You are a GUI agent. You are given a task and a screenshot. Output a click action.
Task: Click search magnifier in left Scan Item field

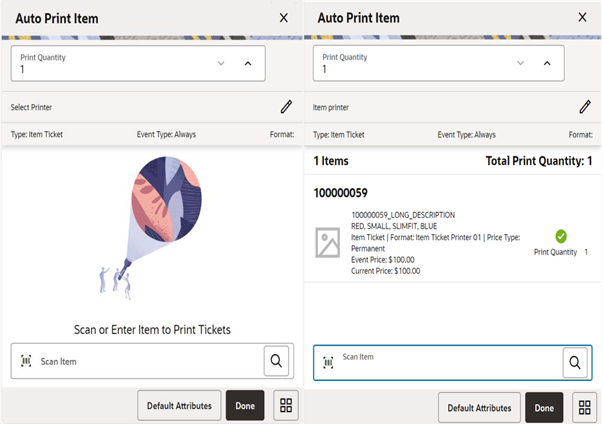[x=277, y=360]
